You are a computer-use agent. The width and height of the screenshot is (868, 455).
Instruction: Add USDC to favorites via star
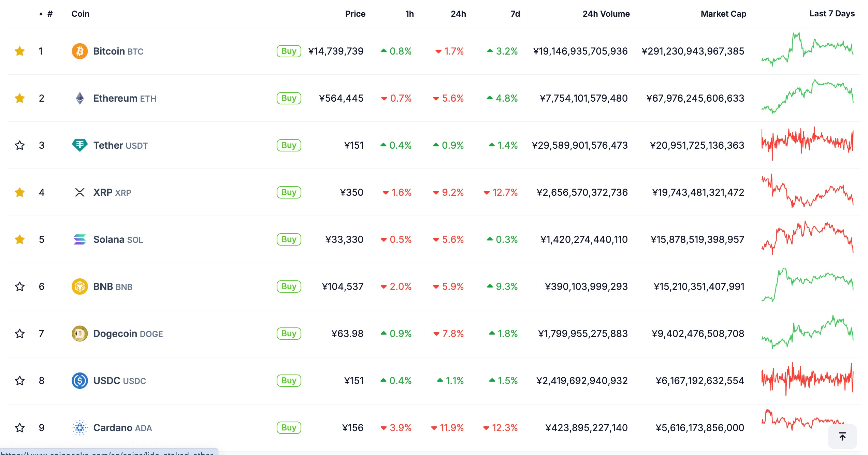pos(20,381)
